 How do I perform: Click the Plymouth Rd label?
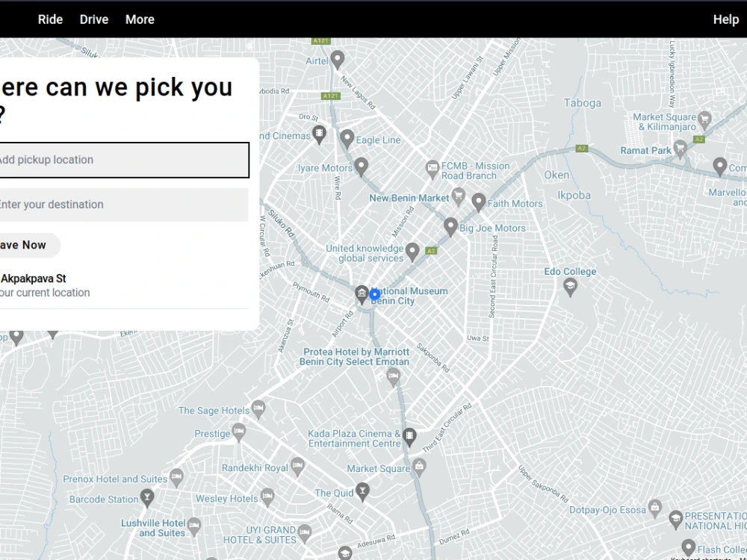(311, 292)
